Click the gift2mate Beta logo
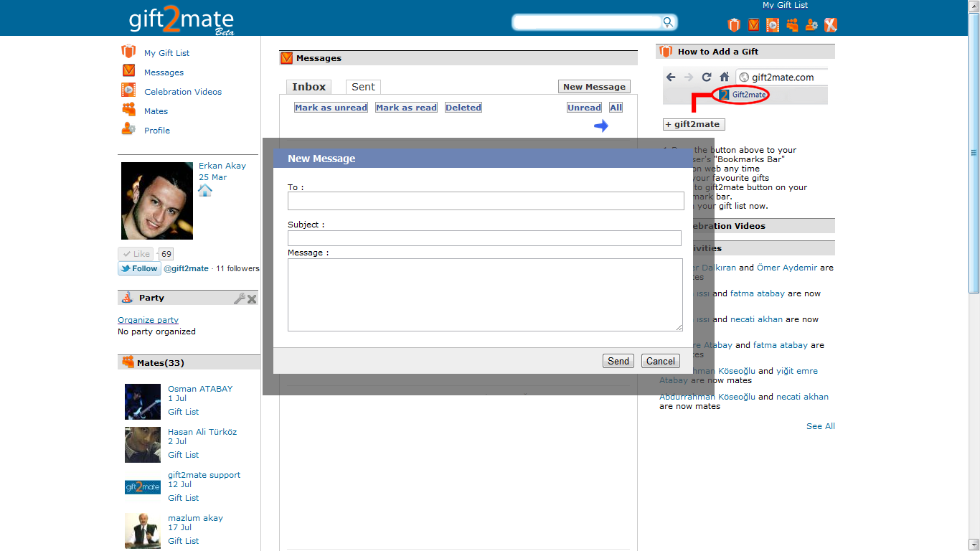 point(181,19)
